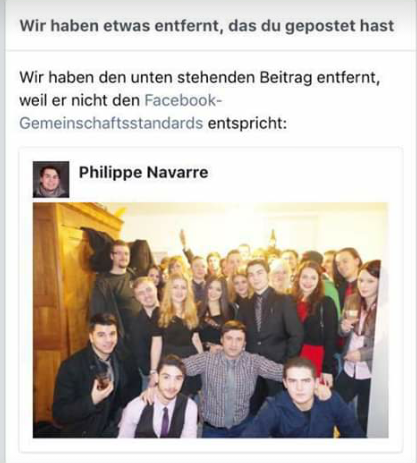Click the "Gemeinschaftsstandards" link text

(x=111, y=123)
